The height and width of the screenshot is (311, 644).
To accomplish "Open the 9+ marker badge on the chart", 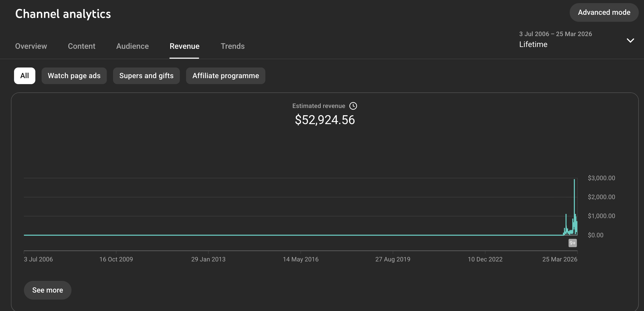I will [x=573, y=243].
